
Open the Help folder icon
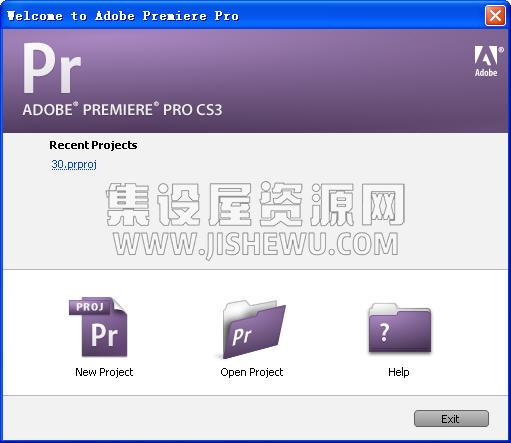[400, 328]
